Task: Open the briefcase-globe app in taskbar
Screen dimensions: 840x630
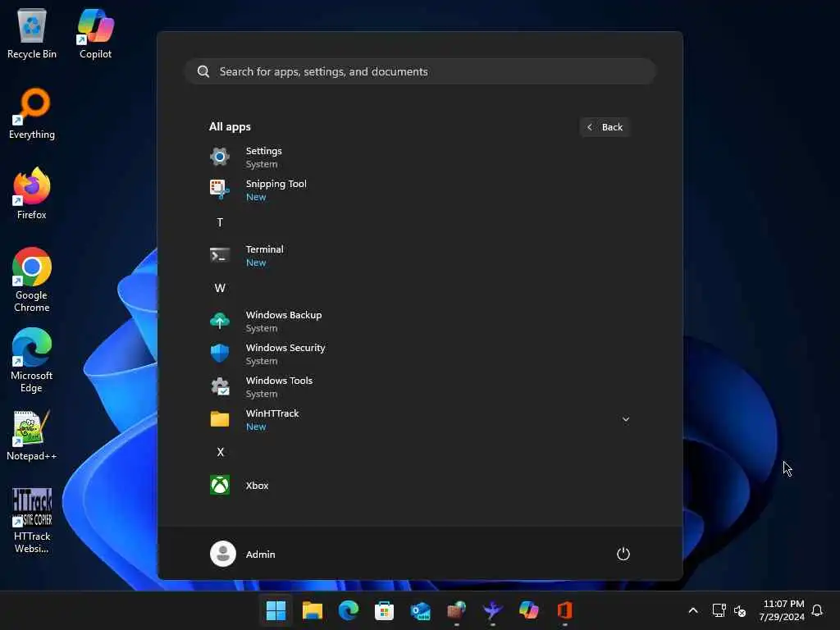Action: (x=456, y=610)
